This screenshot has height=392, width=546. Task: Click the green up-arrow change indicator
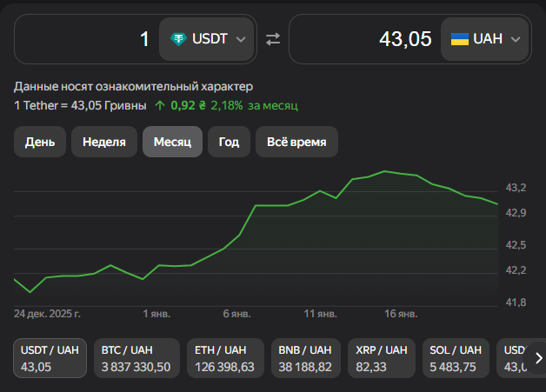(160, 105)
